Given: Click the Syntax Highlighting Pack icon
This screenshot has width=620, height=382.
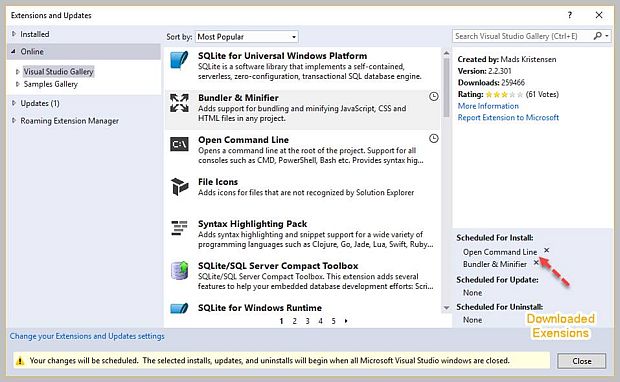Looking at the screenshot, I should click(x=179, y=228).
